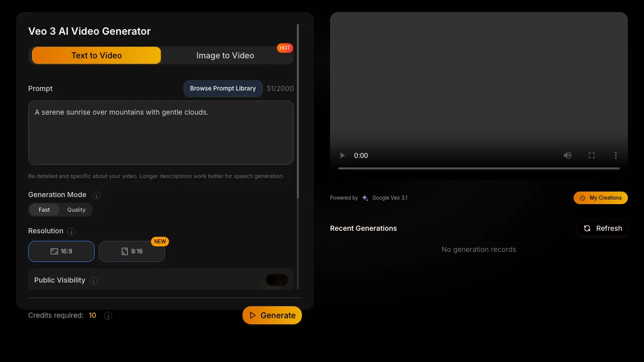The height and width of the screenshot is (362, 644).
Task: Enter fullscreen on the video player
Action: pyautogui.click(x=592, y=155)
